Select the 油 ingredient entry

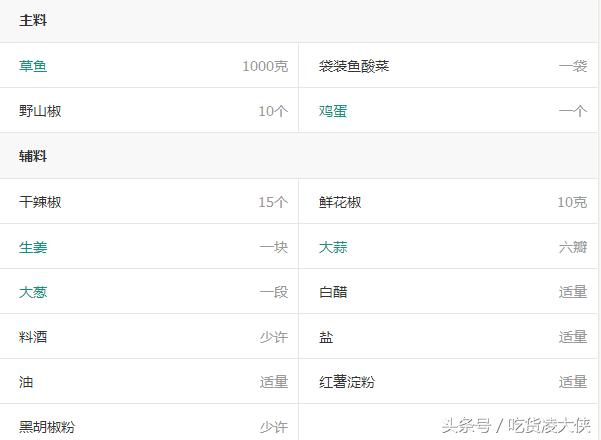[26, 382]
